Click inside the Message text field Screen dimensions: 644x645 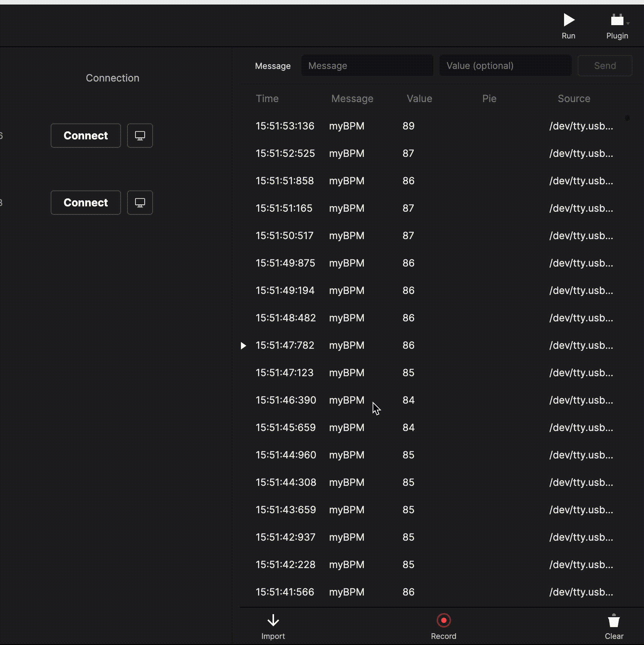tap(367, 65)
